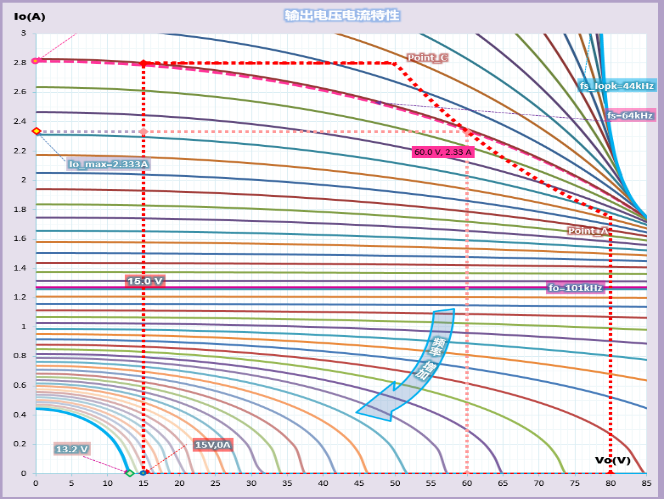The image size is (664, 499).
Task: Select the "60.0 V, 2.33 A" callout
Action: (x=443, y=152)
